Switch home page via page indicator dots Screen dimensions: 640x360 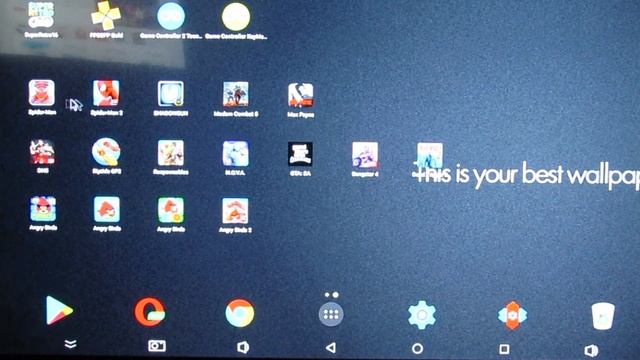pyautogui.click(x=331, y=295)
